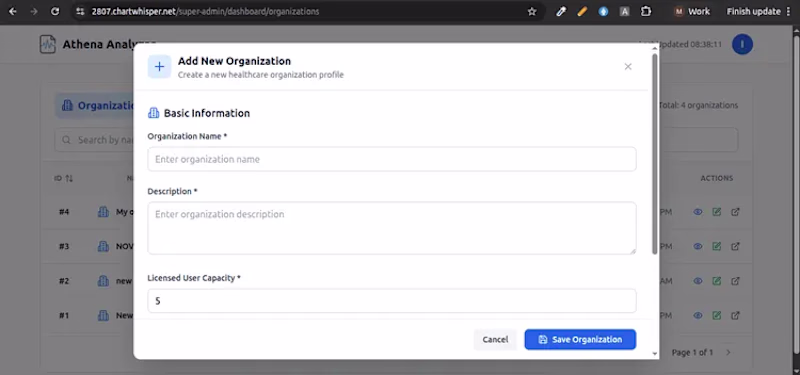The image size is (800, 375).
Task: Edit organization #1 with pencil icon
Action: click(717, 315)
